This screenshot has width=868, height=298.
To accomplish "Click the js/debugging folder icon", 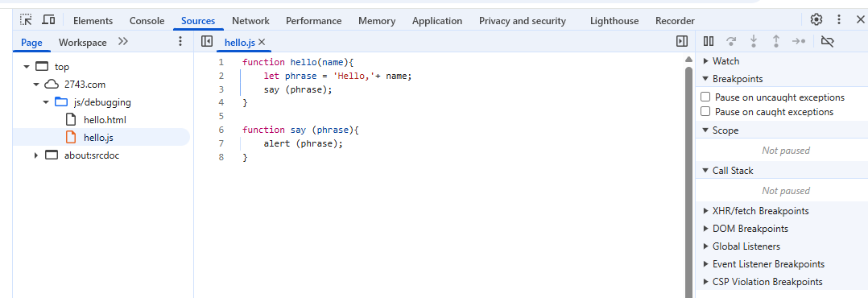I will click(61, 102).
